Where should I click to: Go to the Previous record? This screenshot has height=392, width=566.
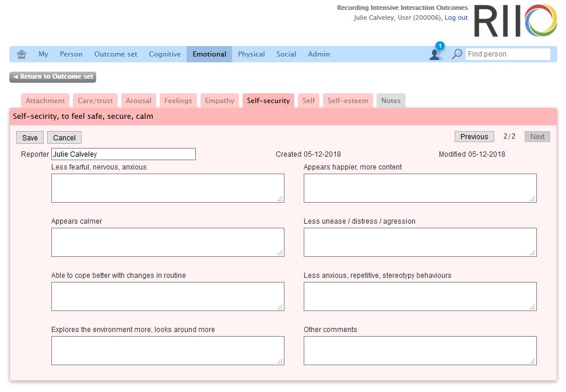474,137
